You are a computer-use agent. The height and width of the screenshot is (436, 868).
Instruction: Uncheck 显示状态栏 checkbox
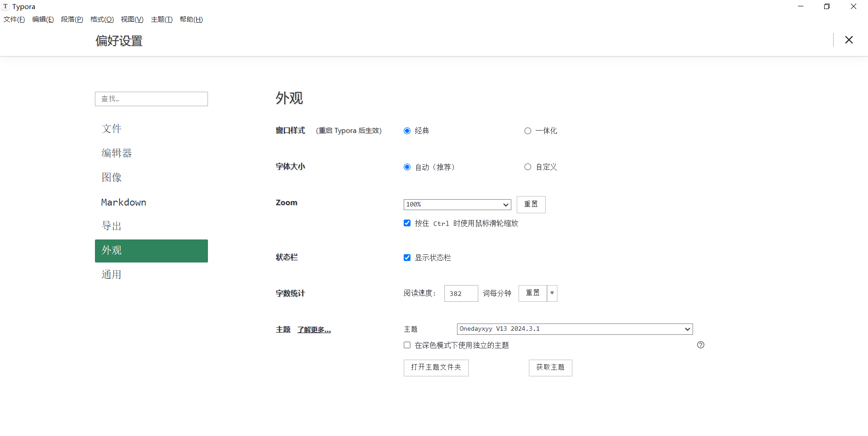(x=407, y=258)
